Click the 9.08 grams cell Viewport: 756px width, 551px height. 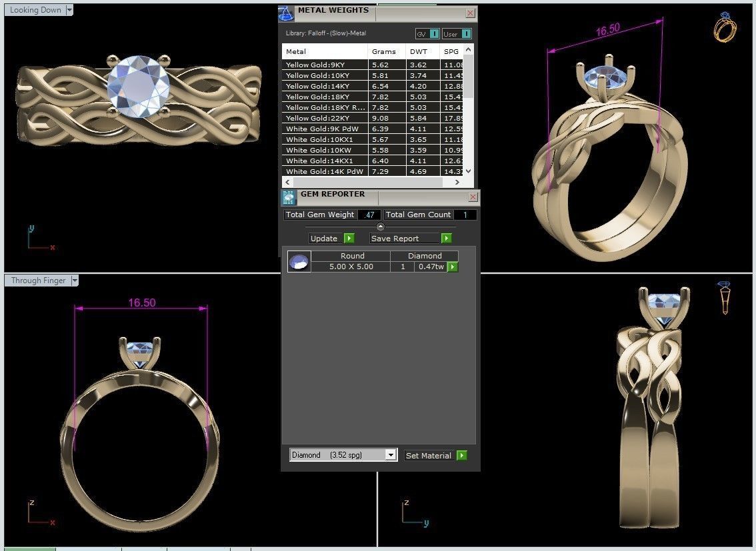click(x=387, y=118)
